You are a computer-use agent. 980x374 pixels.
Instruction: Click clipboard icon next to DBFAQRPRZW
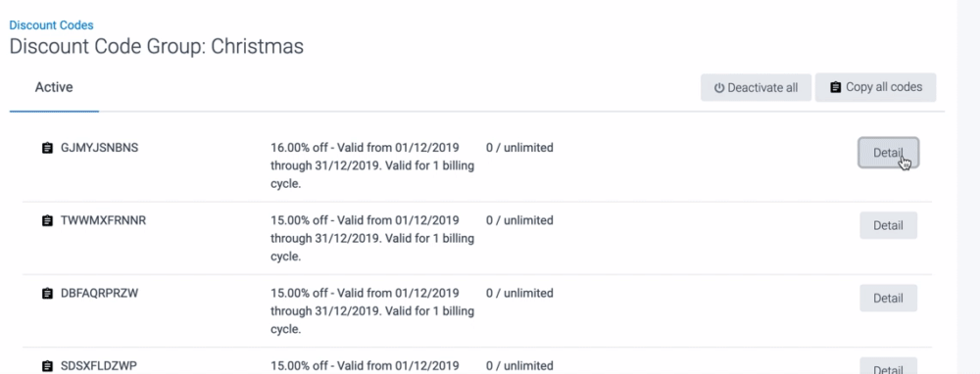tap(47, 293)
